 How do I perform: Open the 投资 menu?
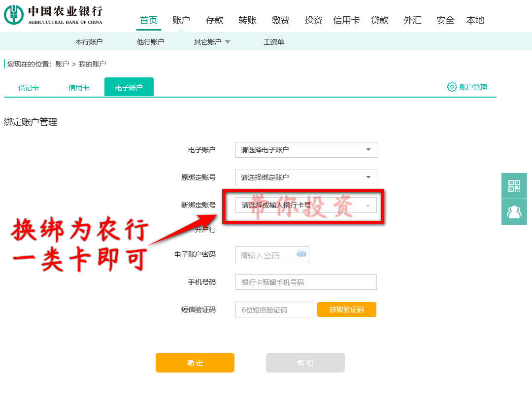(313, 20)
